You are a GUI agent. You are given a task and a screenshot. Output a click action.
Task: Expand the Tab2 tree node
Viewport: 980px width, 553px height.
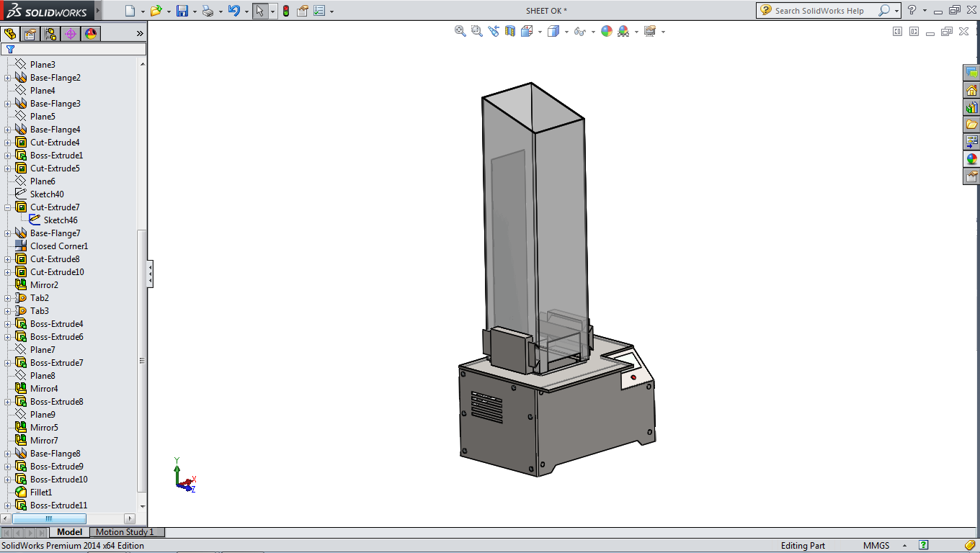(x=8, y=298)
